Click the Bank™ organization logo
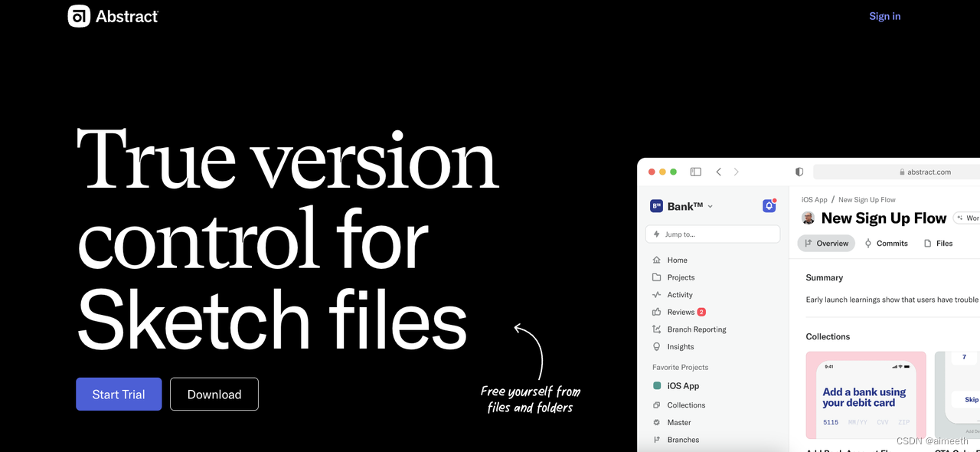This screenshot has width=980, height=452. click(656, 206)
